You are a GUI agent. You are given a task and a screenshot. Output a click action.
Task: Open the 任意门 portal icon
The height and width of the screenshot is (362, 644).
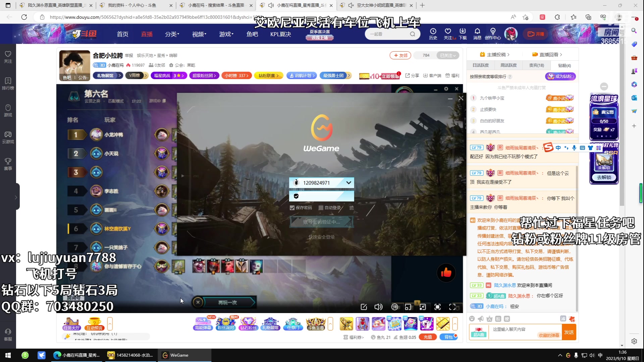pyautogui.click(x=293, y=323)
